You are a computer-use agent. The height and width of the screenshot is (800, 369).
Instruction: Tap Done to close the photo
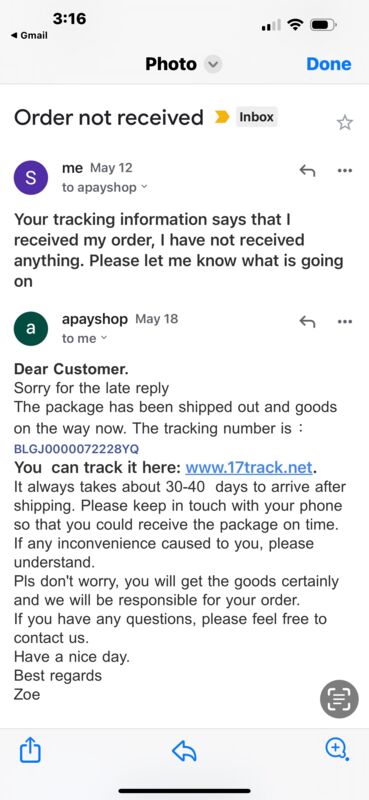point(329,64)
